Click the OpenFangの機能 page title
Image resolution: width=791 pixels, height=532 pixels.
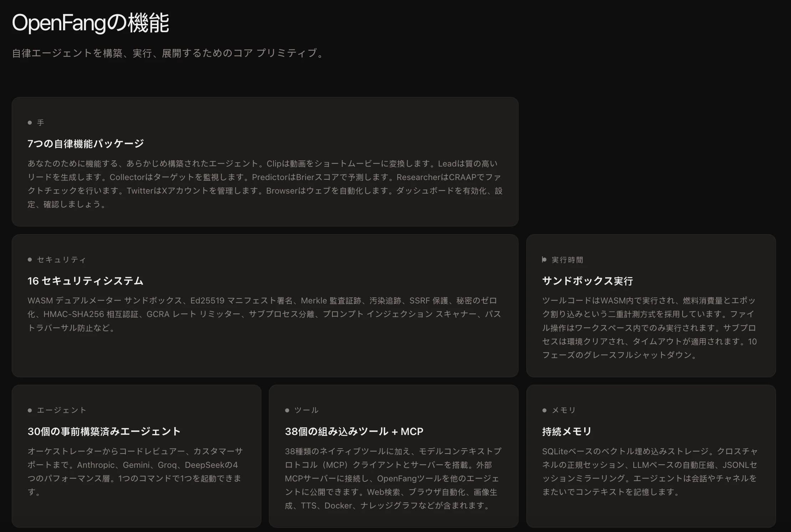(x=91, y=22)
